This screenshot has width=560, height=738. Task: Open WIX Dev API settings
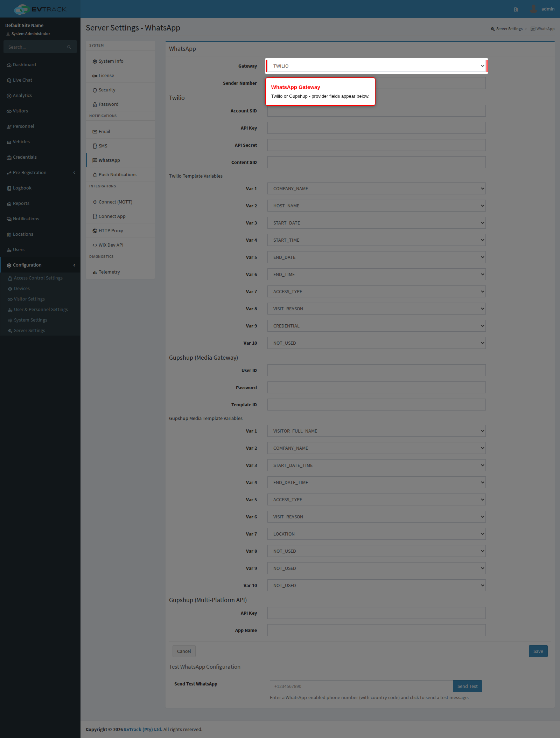[x=120, y=245]
